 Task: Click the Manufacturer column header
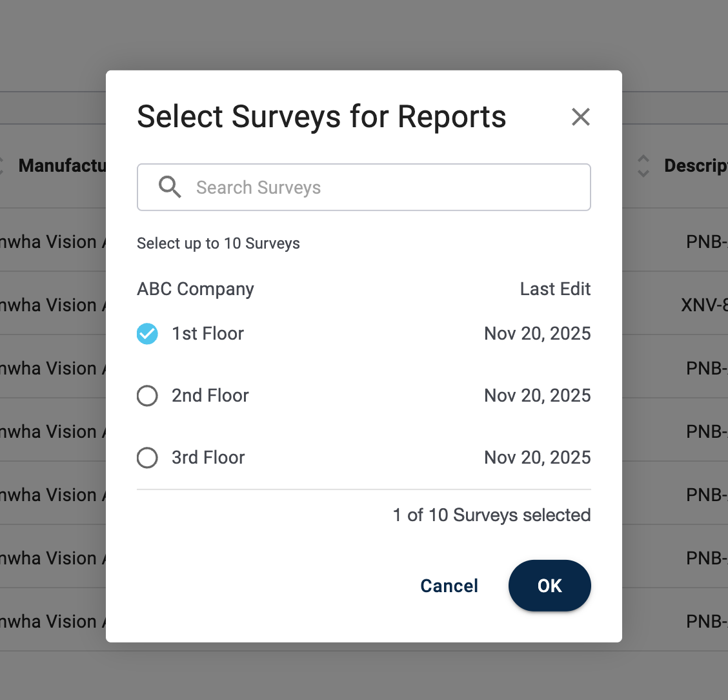click(x=62, y=166)
